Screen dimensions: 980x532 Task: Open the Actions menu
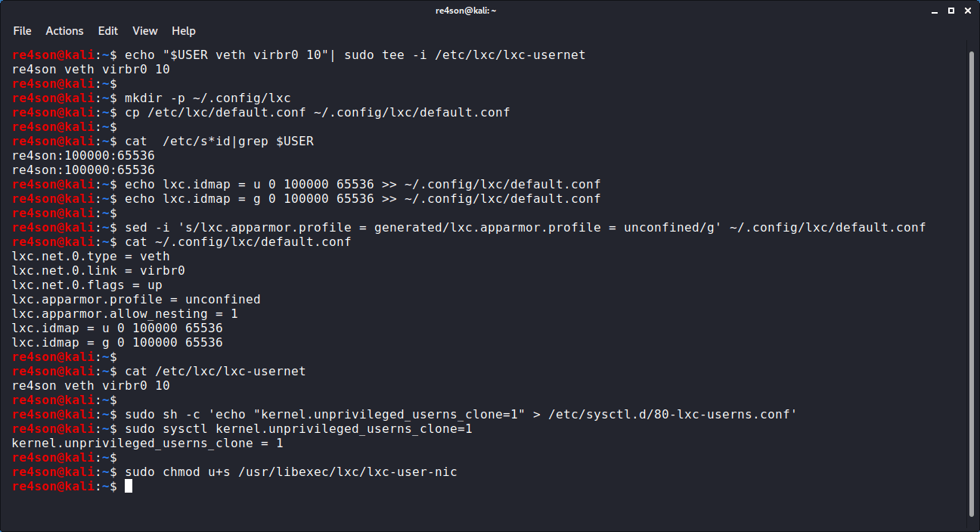(64, 31)
